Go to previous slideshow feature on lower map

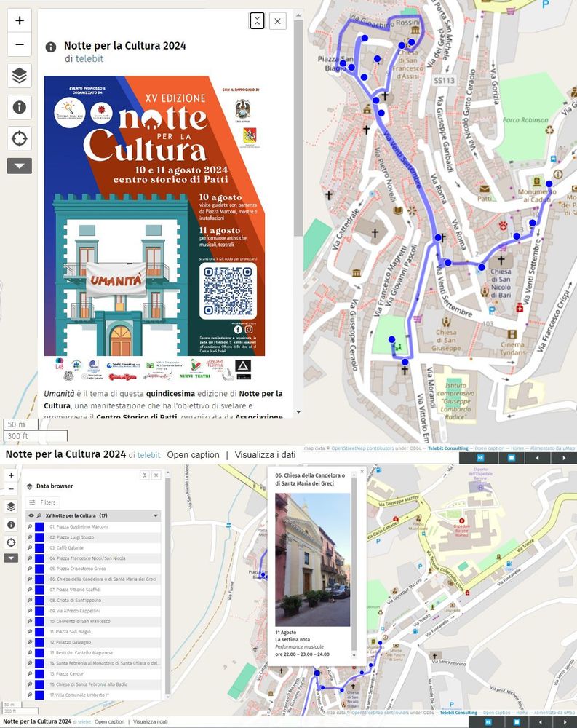pyautogui.click(x=540, y=722)
